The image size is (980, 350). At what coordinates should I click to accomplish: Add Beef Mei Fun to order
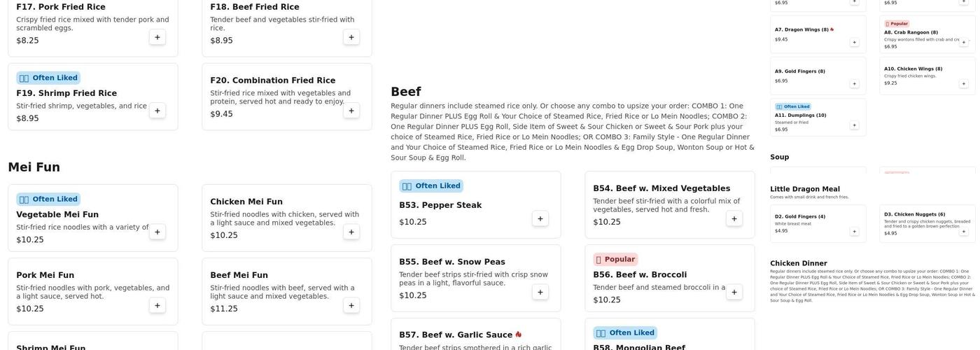tap(351, 305)
